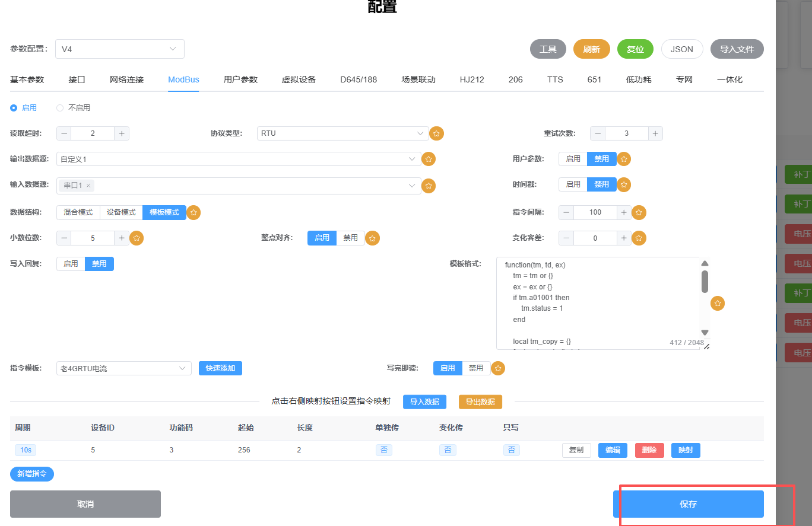Click star icon next to 输出数据源
The height and width of the screenshot is (526, 812).
[x=429, y=159]
